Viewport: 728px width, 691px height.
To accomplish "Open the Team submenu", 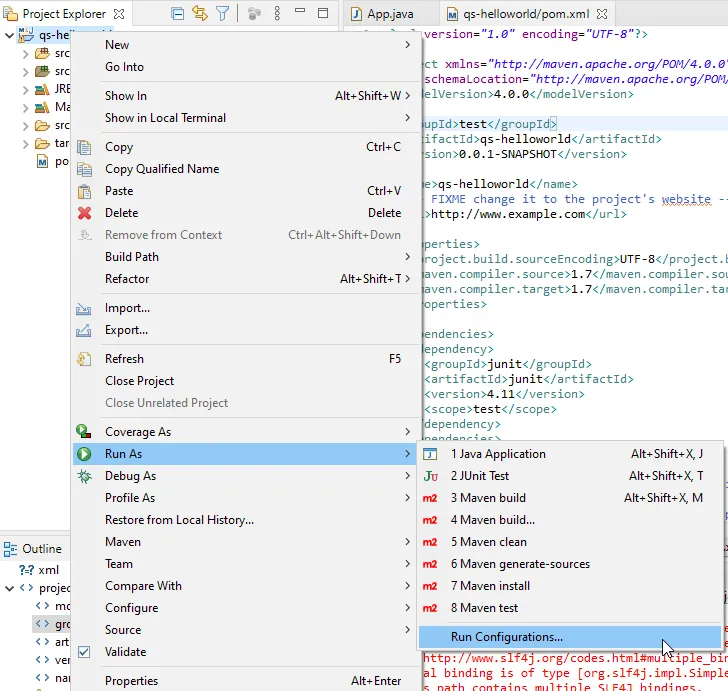I will pos(246,564).
